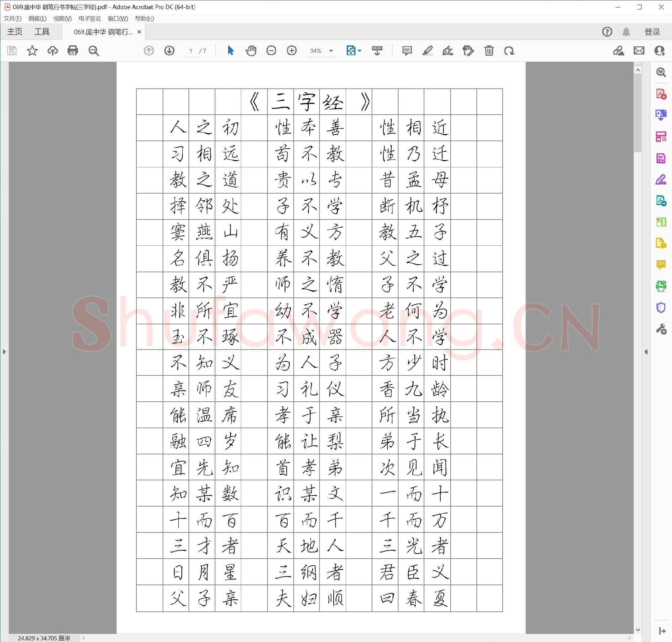Select the Hand tool for panning
The image size is (672, 642).
coord(251,51)
